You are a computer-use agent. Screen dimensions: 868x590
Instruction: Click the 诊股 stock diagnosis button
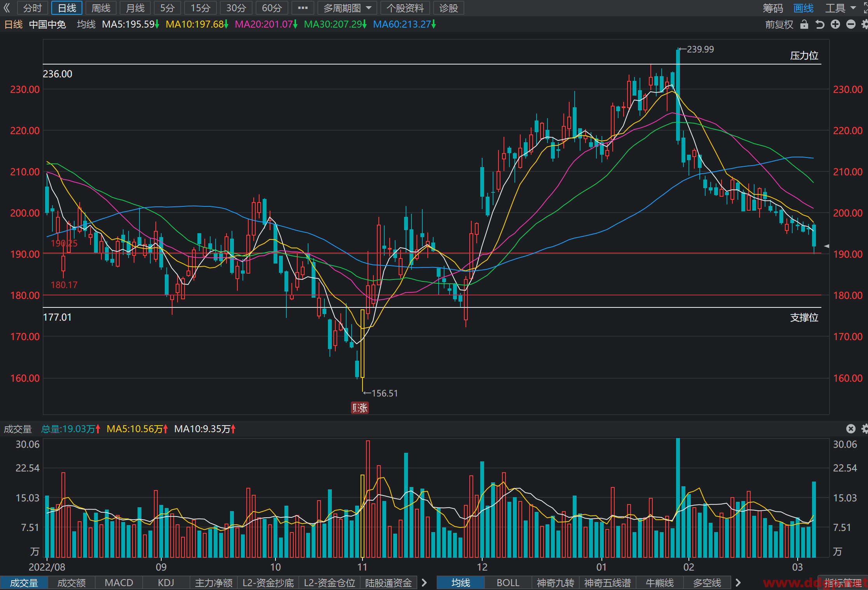point(449,8)
